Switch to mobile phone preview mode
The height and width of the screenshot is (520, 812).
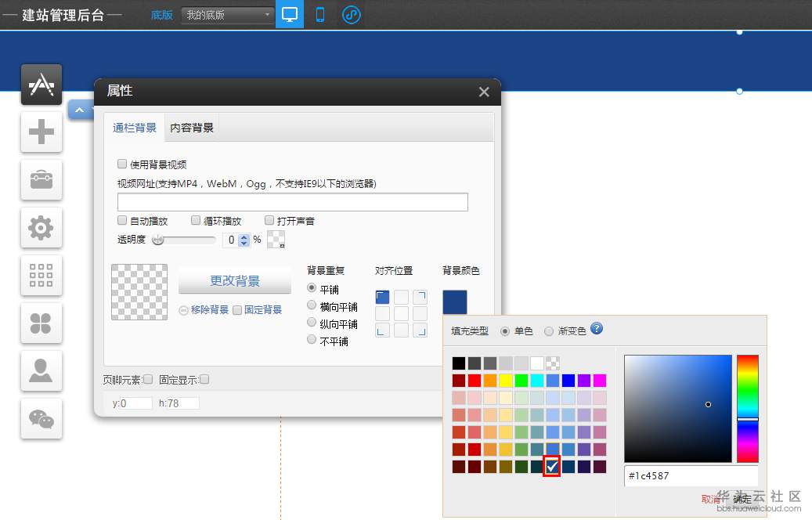(319, 14)
